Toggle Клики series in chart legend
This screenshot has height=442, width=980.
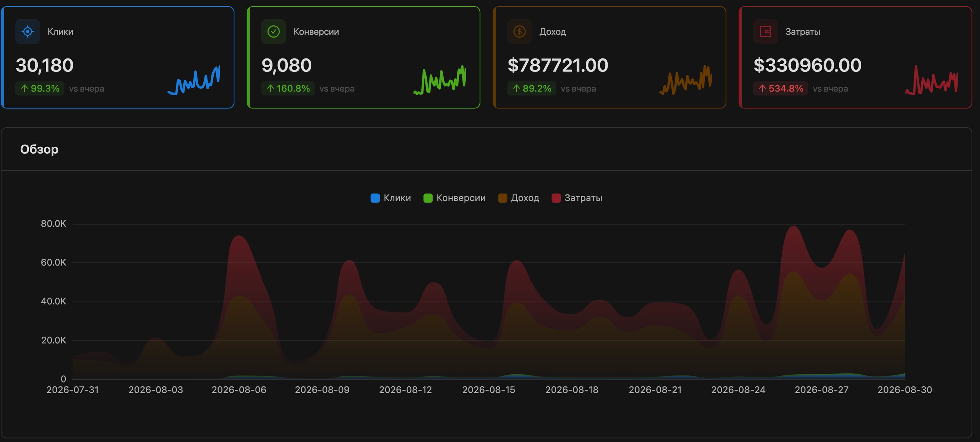pyautogui.click(x=390, y=198)
